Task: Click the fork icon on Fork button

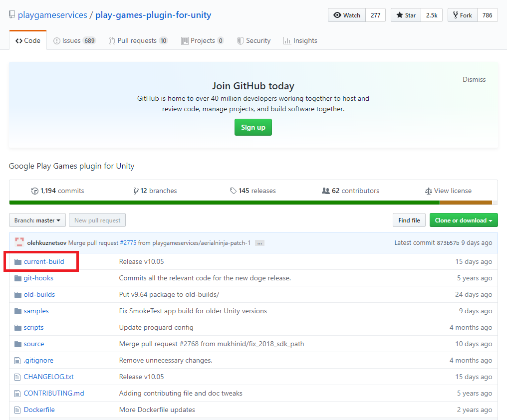Action: pyautogui.click(x=456, y=15)
